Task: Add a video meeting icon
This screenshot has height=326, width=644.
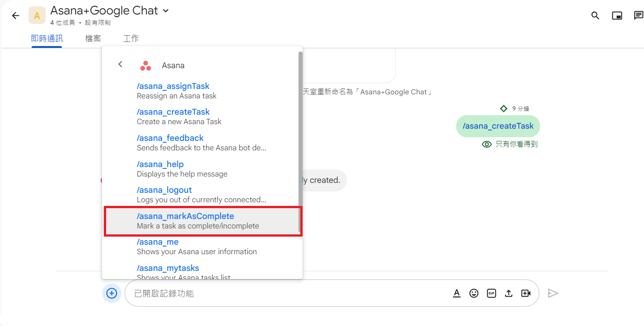Action: [526, 293]
